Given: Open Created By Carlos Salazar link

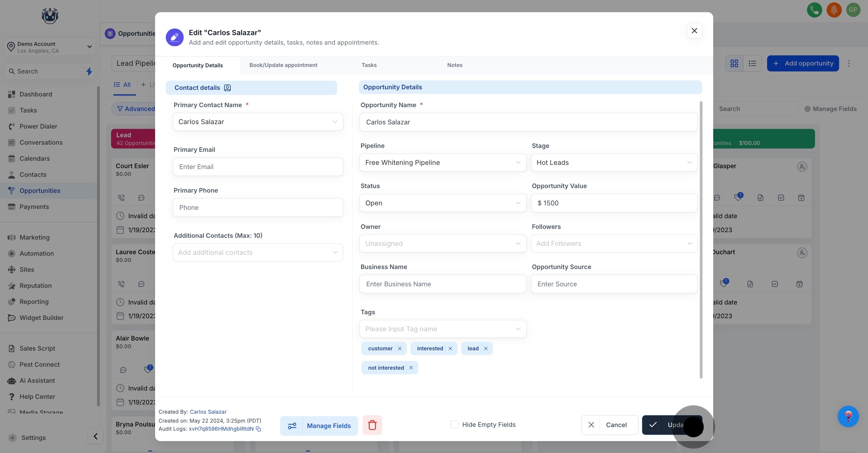Looking at the screenshot, I should click(208, 412).
